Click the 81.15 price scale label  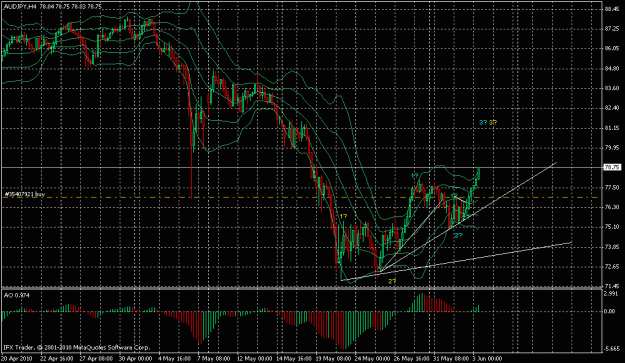point(612,128)
